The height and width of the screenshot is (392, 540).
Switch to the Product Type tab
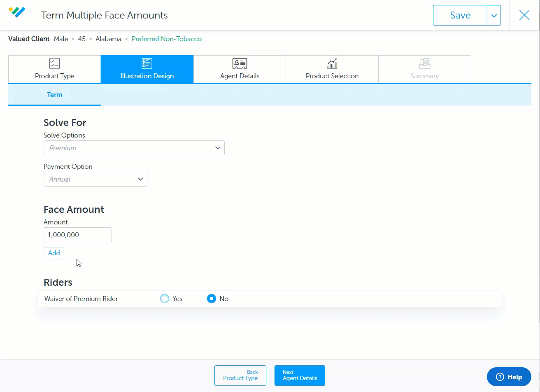54,69
